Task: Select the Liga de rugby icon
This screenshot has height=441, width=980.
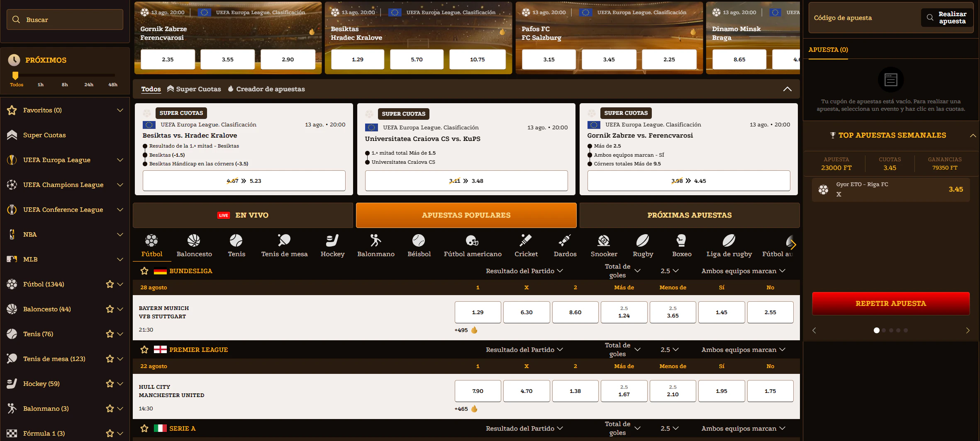Action: pyautogui.click(x=729, y=240)
